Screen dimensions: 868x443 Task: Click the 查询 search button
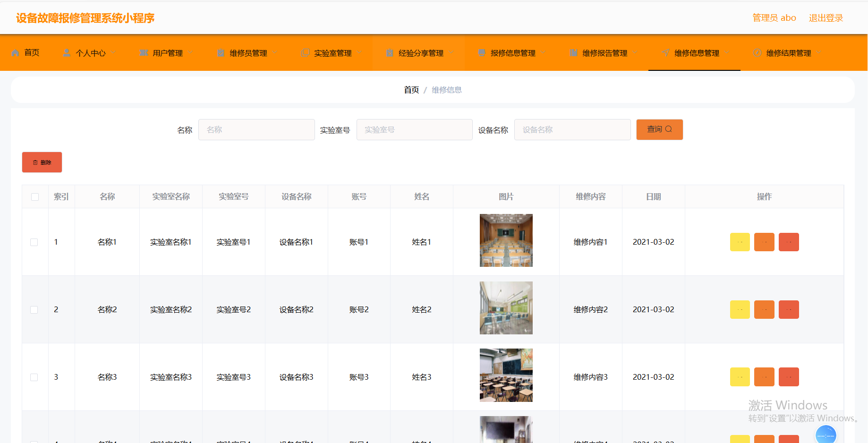pos(659,129)
